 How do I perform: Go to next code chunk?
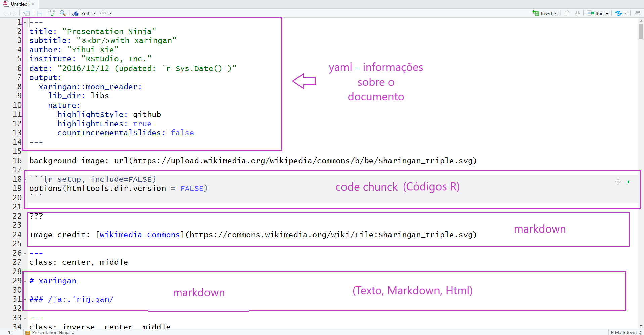tap(577, 13)
